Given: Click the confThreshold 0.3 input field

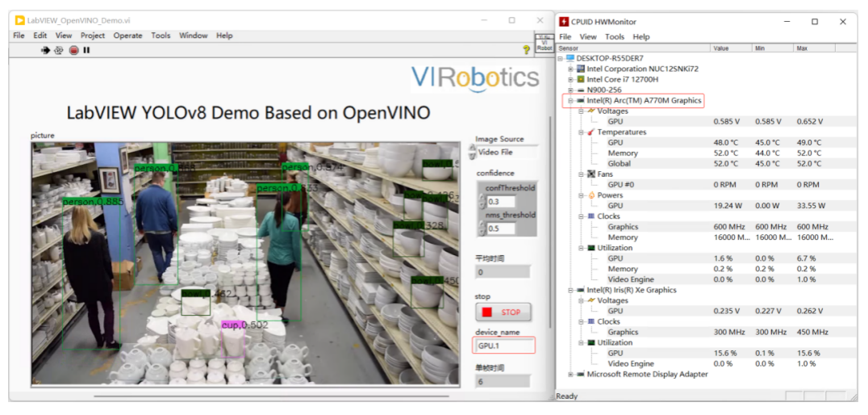Looking at the screenshot, I should (500, 202).
